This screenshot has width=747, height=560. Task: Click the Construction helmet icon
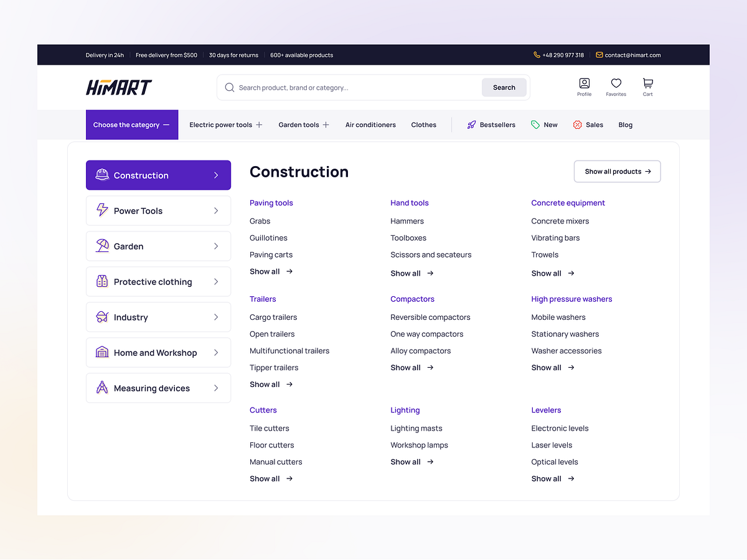click(101, 175)
